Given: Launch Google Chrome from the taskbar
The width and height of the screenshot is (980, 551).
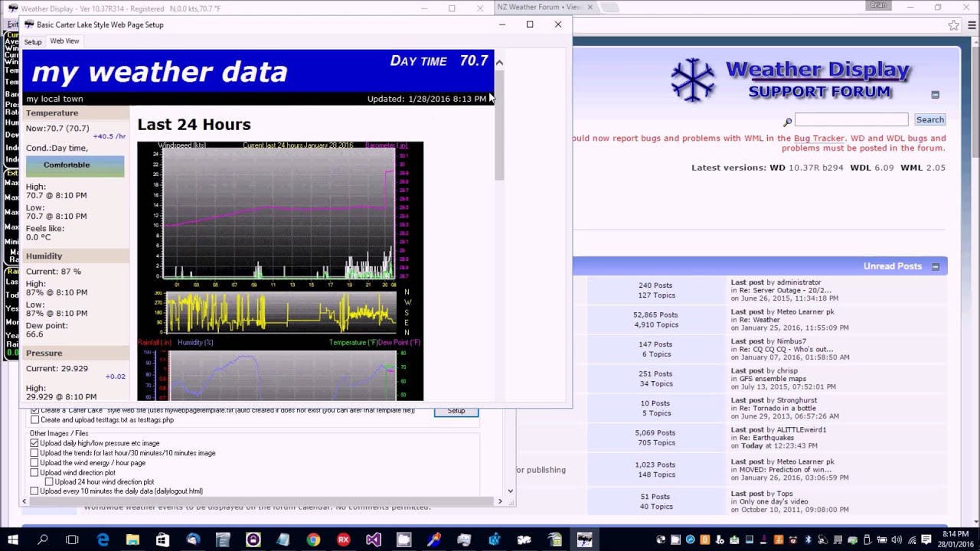Looking at the screenshot, I should [x=313, y=540].
